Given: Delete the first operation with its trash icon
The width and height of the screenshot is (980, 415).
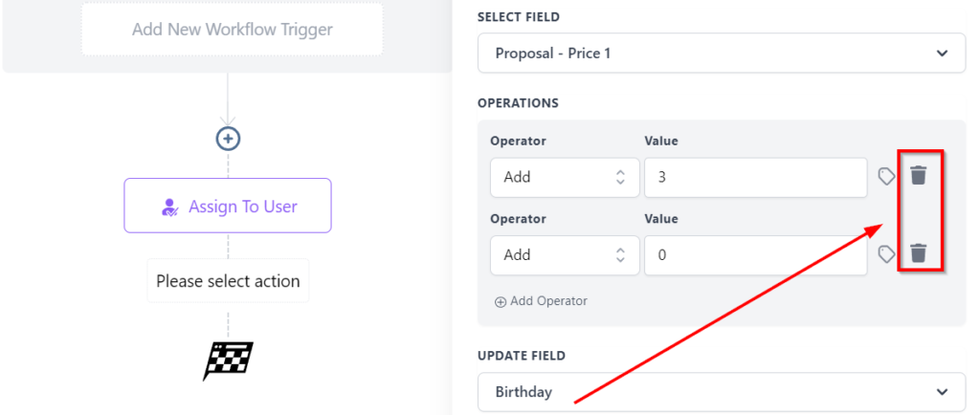Looking at the screenshot, I should point(918,175).
